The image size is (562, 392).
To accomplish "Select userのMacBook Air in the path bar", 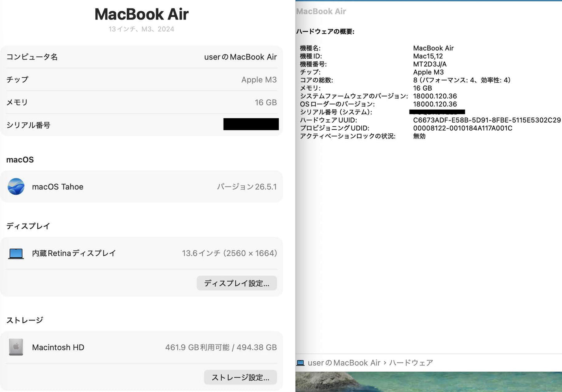I will click(x=344, y=363).
